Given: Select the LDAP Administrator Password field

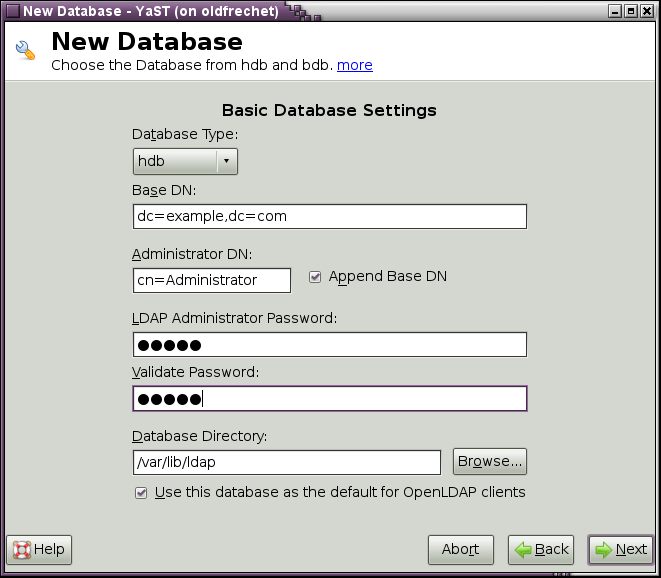Looking at the screenshot, I should point(329,345).
